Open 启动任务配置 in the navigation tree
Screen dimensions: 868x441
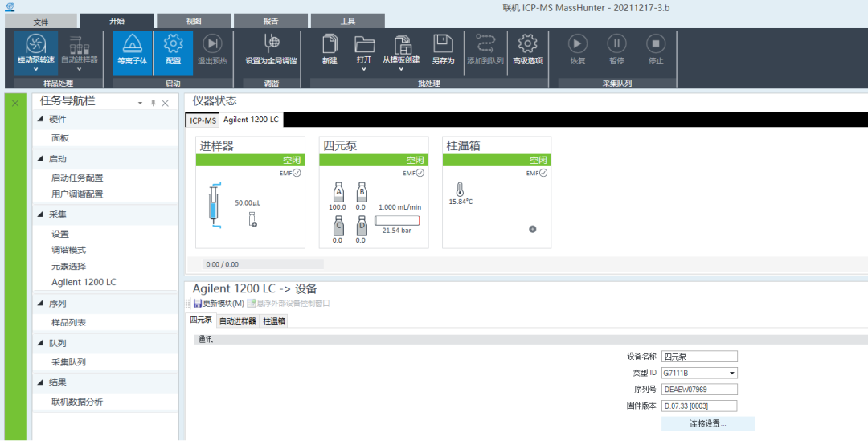point(77,178)
